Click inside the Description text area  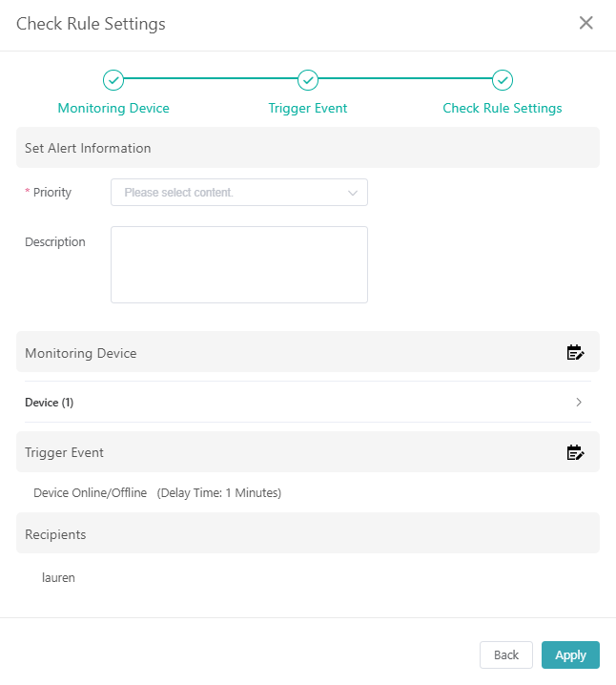(x=238, y=264)
